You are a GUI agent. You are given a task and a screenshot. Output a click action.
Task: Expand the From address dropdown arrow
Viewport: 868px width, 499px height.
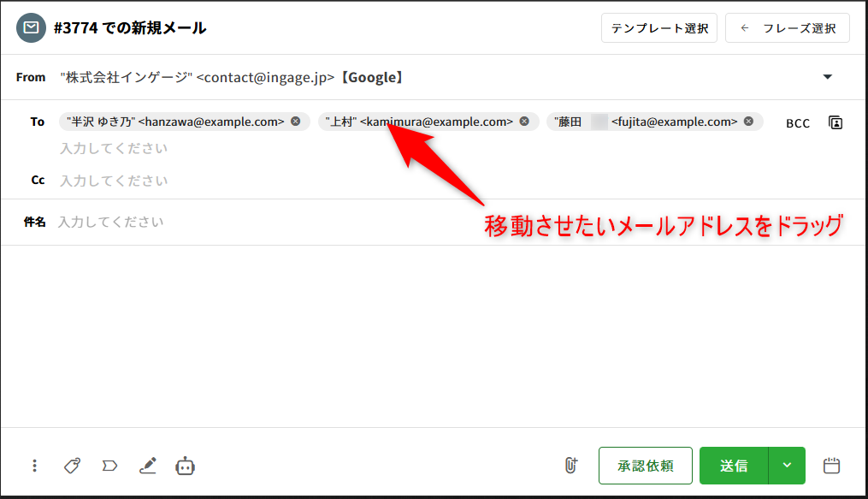coord(827,77)
